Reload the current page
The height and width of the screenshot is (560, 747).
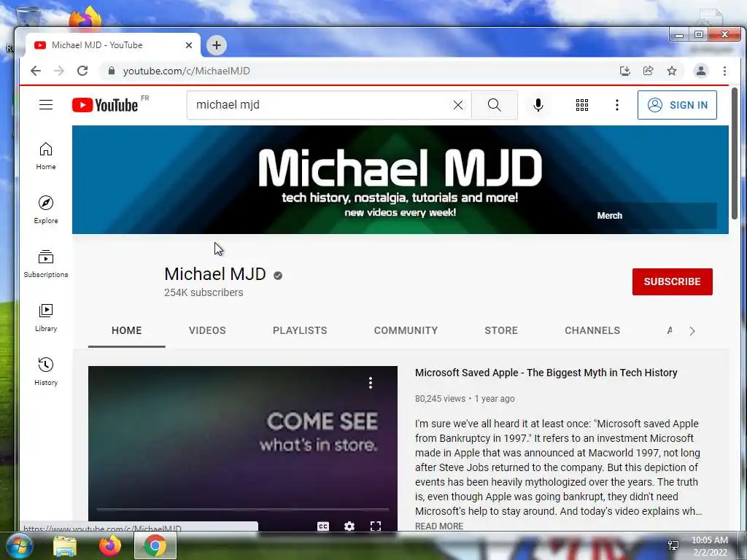(x=82, y=71)
